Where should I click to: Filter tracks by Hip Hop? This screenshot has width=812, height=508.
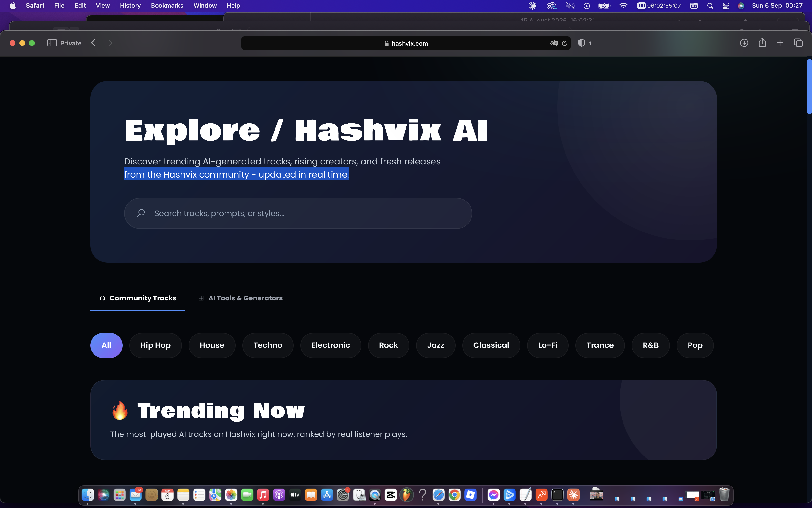click(x=155, y=345)
